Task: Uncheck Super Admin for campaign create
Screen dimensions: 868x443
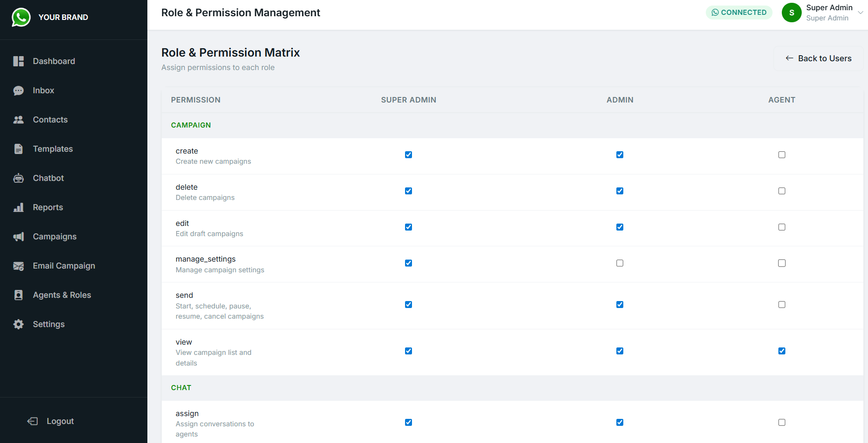Action: (408, 154)
